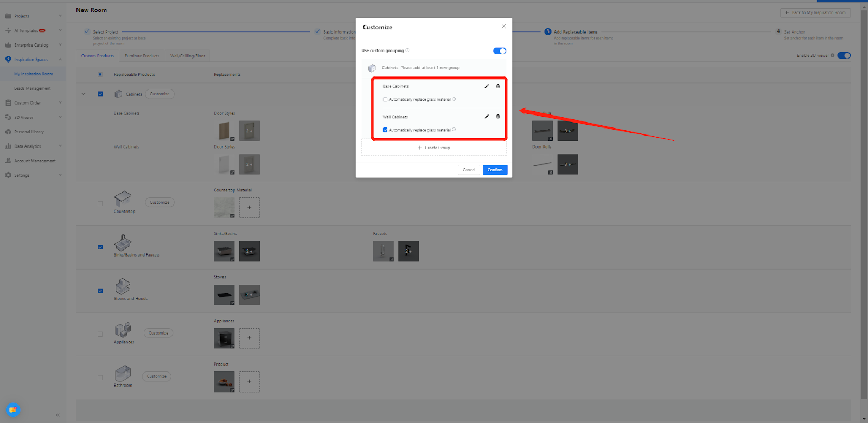Open the Base Cabinets door style thumbnail
The image size is (868, 423).
tap(224, 131)
